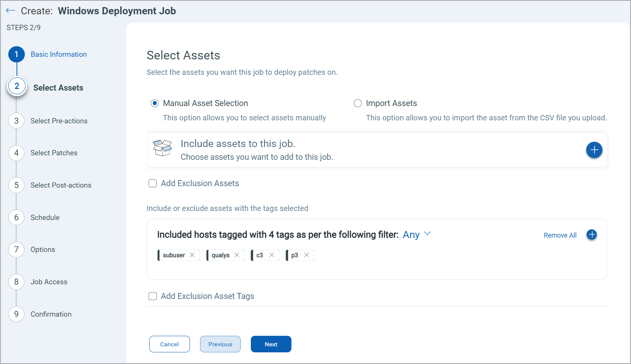Viewport: 631px width, 364px height.
Task: Click the step 9 Confirmation circle icon
Action: [x=16, y=314]
